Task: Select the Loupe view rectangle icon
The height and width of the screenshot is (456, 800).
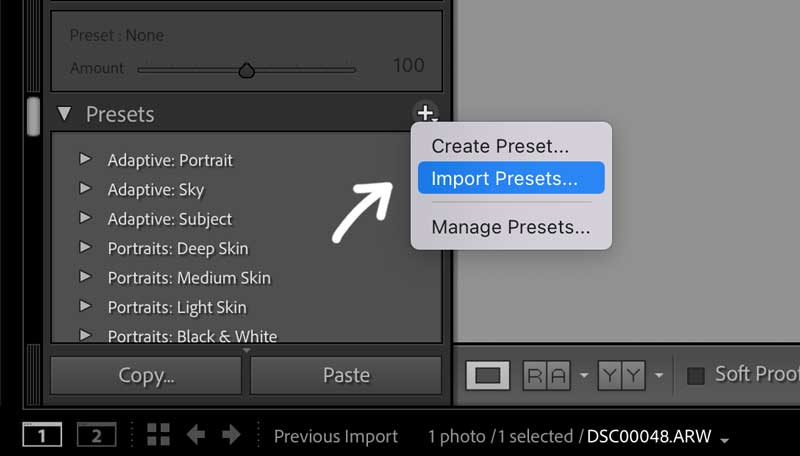Action: click(x=487, y=376)
